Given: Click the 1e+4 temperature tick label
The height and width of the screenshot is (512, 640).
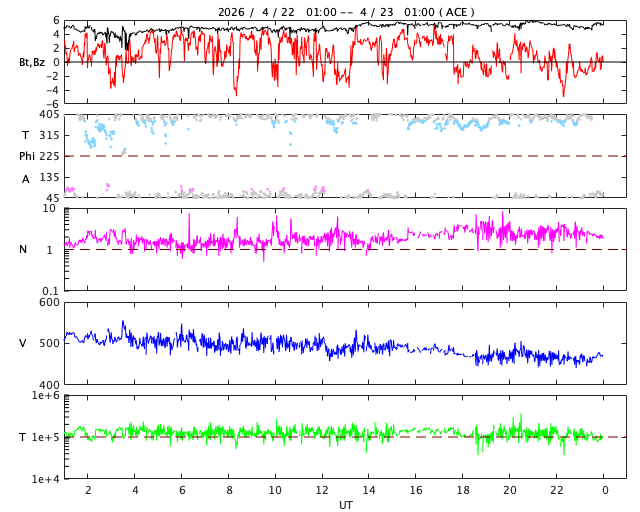Looking at the screenshot, I should pos(45,479).
